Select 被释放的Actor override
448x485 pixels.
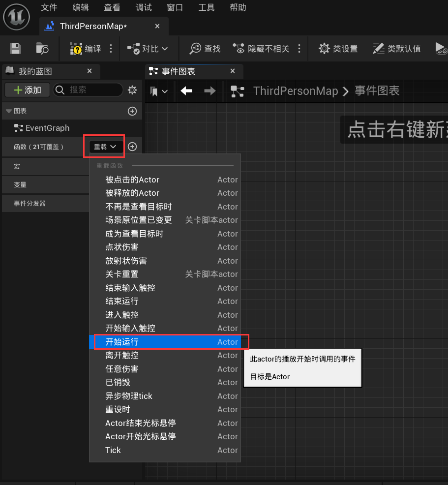[x=165, y=193]
